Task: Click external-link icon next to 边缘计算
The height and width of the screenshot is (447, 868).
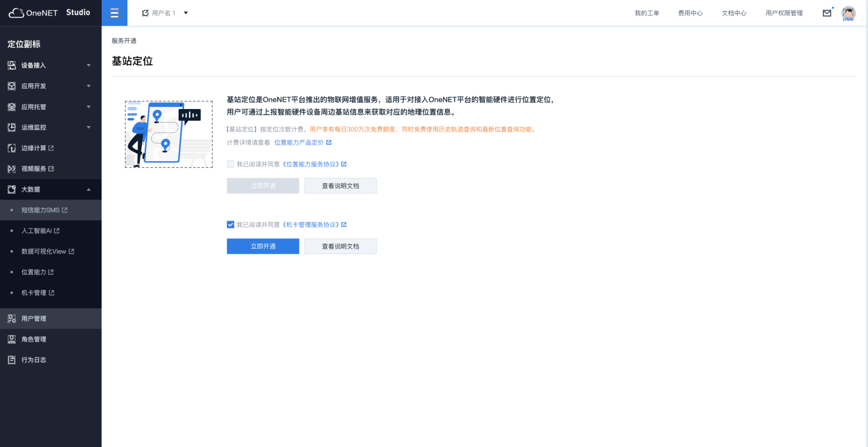Action: 51,148
